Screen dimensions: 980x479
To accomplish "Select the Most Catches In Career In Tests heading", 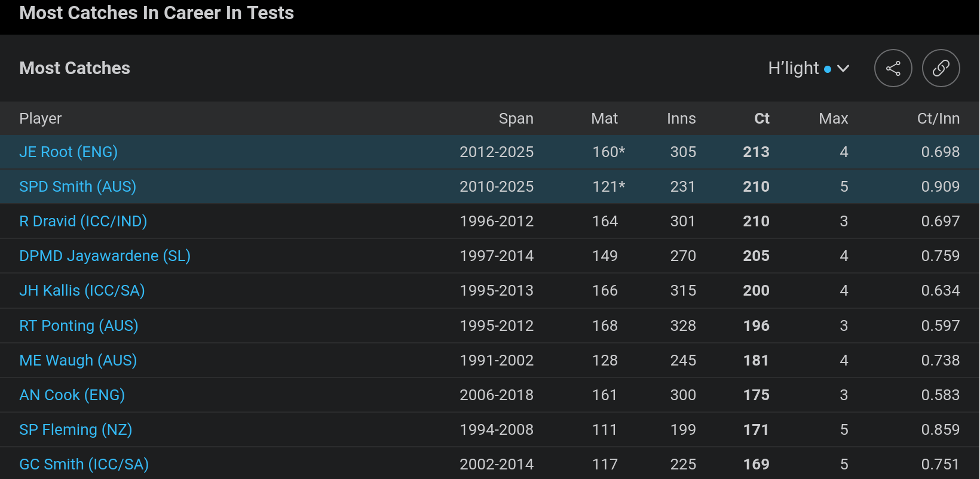I will coord(157,13).
